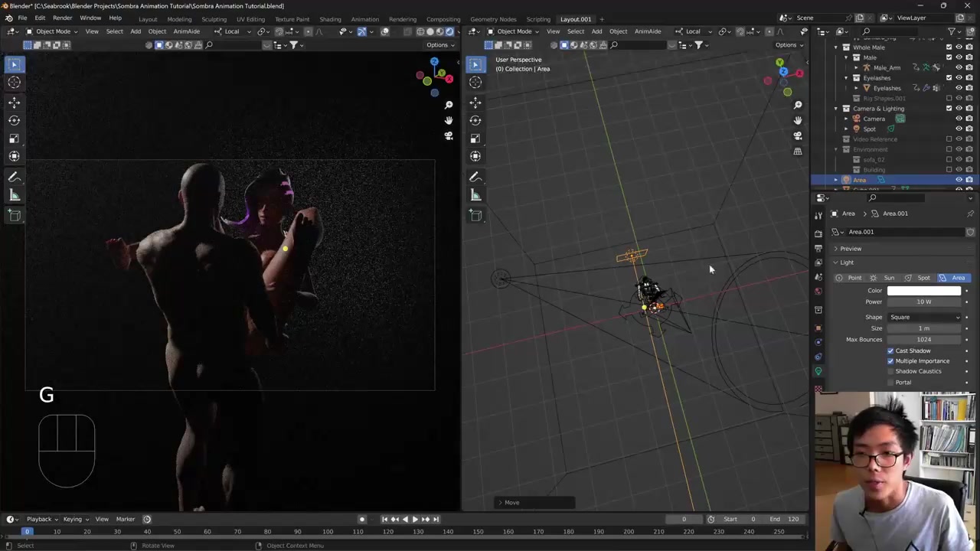
Task: Click the 3D Cursor tool in right viewport
Action: click(x=475, y=83)
